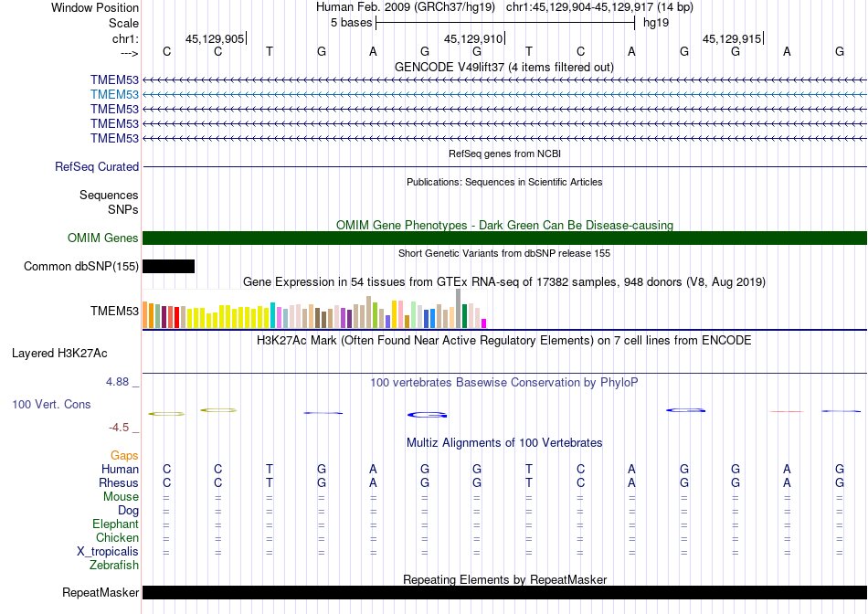
Task: Click the black Common dbSNP(155) variant block
Action: pyautogui.click(x=169, y=266)
